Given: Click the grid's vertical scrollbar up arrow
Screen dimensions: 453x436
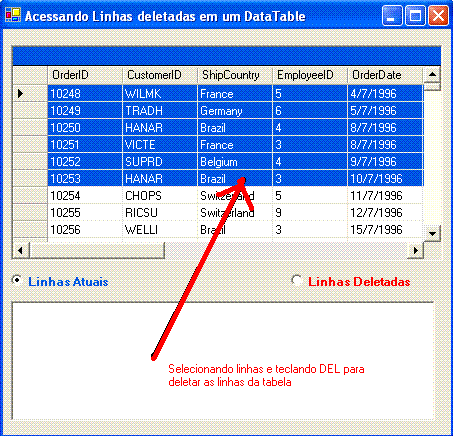Looking at the screenshot, I should [x=432, y=75].
